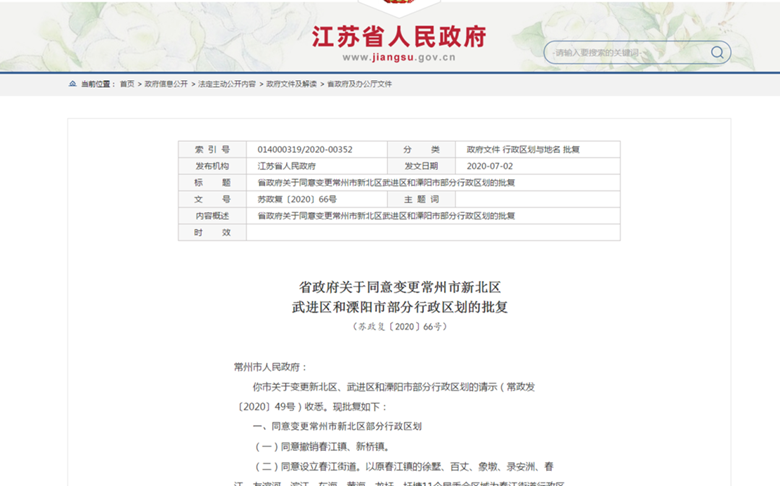Click index number 014000319/2020-00352 cell
Image resolution: width=780 pixels, height=486 pixels.
click(x=305, y=149)
